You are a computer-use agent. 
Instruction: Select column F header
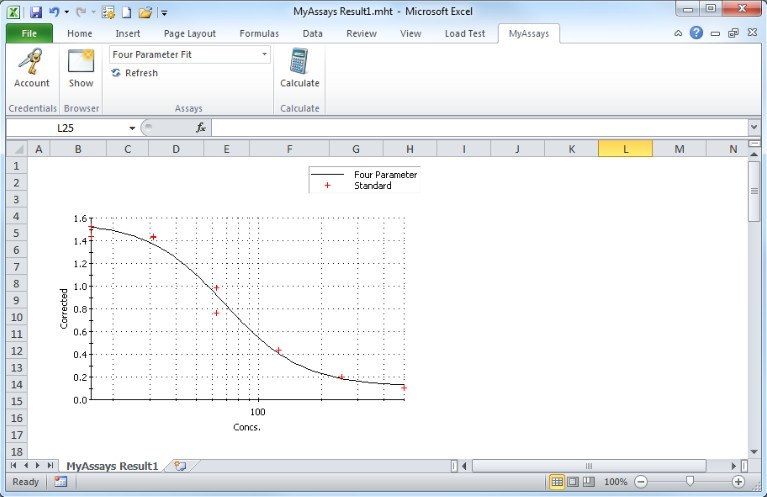click(290, 149)
